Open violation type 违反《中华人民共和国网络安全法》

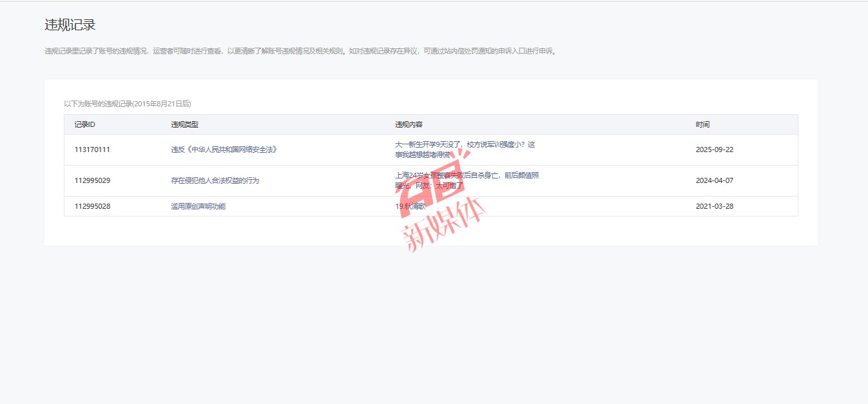[224, 149]
